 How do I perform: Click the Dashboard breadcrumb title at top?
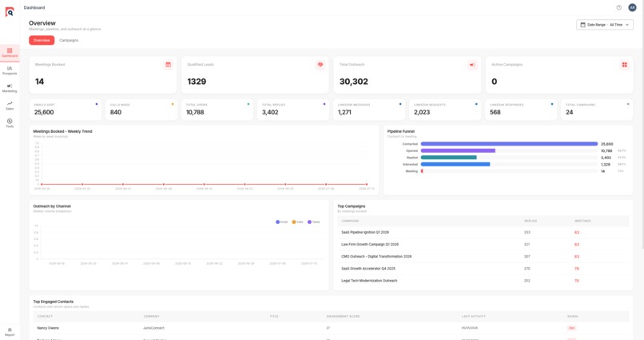34,7
